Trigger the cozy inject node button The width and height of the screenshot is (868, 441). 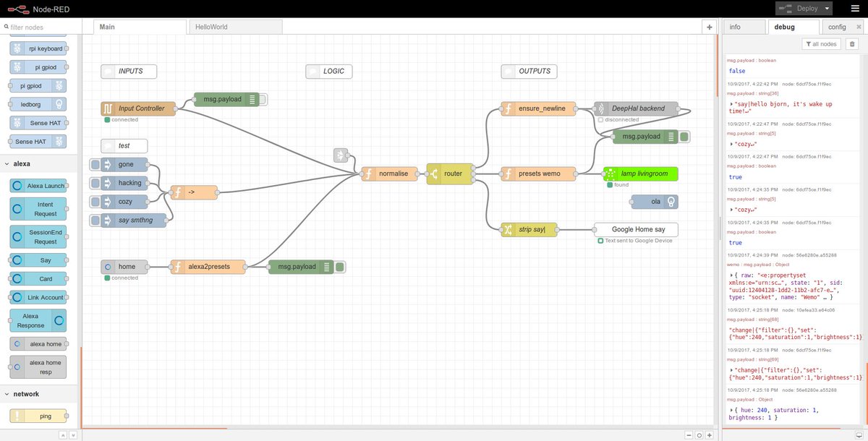point(95,201)
